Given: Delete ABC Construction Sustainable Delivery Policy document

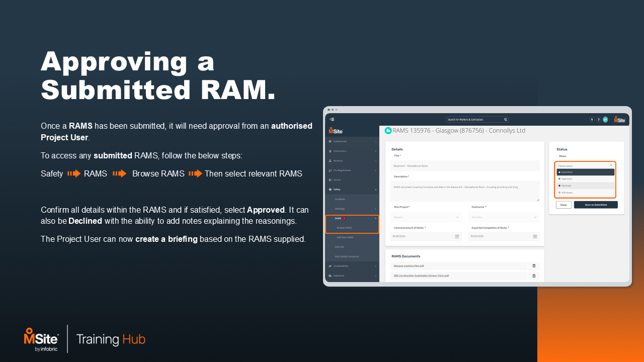Looking at the screenshot, I should [534, 276].
